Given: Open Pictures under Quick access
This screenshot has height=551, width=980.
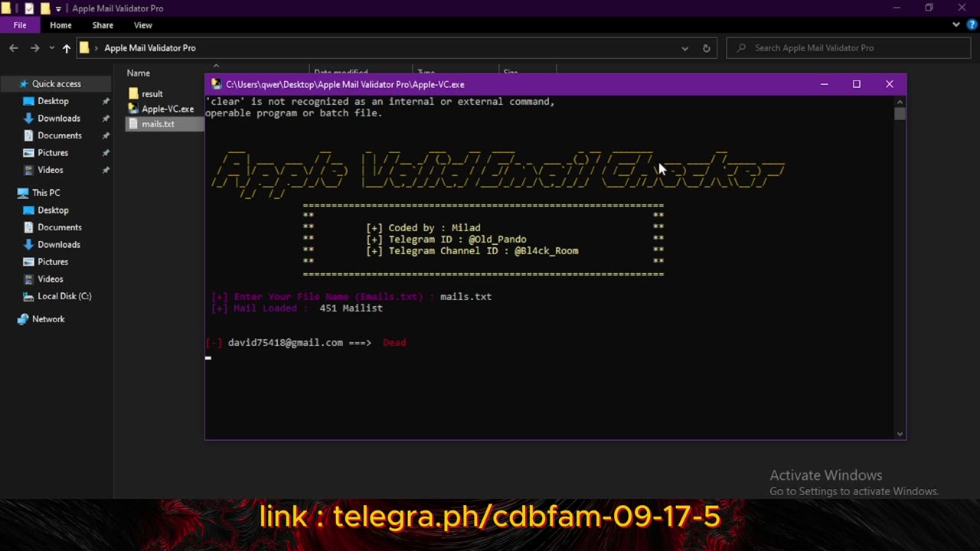Looking at the screenshot, I should (53, 153).
